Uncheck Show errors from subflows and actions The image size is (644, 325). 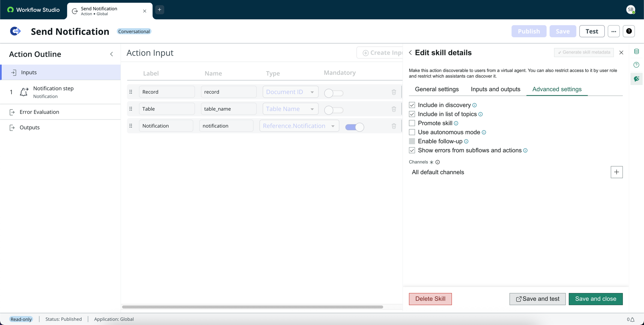(412, 150)
